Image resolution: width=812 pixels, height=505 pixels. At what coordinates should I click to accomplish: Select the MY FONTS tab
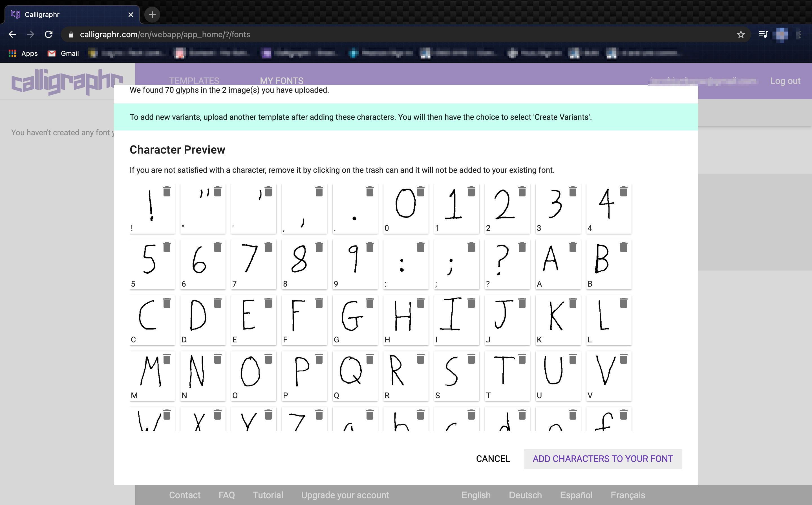coord(282,81)
